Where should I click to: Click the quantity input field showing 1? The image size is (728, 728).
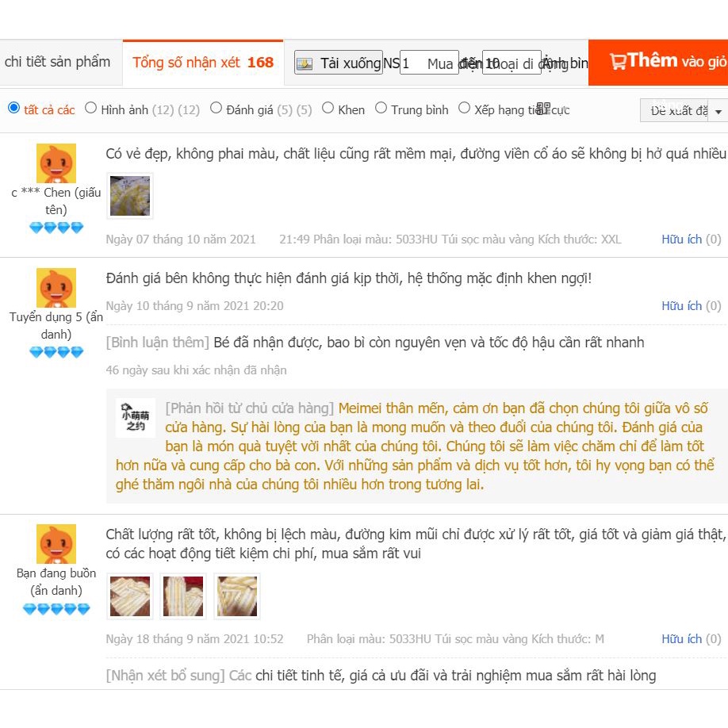[428, 63]
